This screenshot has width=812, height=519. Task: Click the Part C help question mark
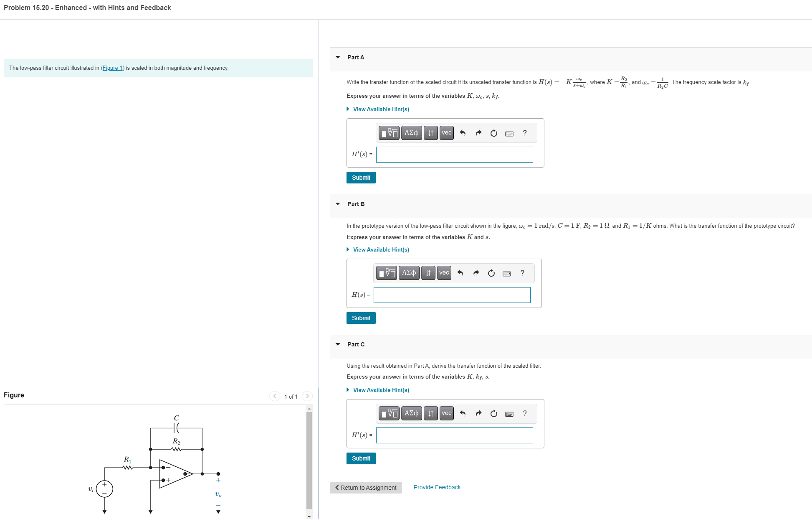(x=525, y=413)
